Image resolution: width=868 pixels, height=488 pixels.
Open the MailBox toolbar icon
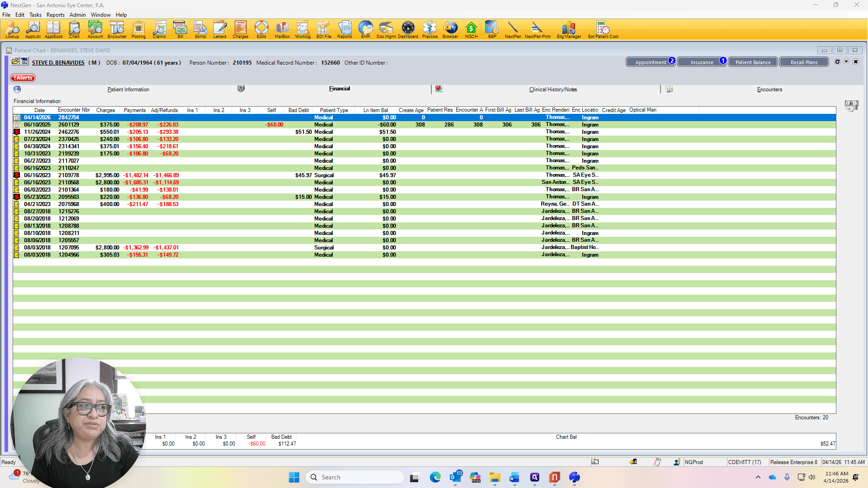coord(282,29)
